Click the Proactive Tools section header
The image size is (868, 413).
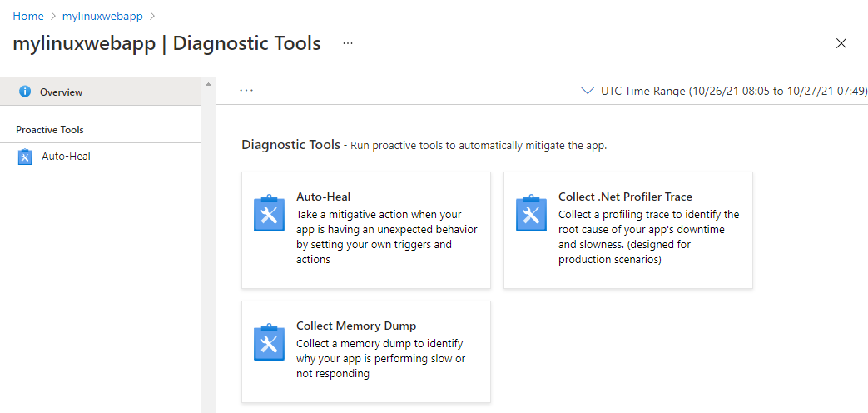tap(50, 130)
